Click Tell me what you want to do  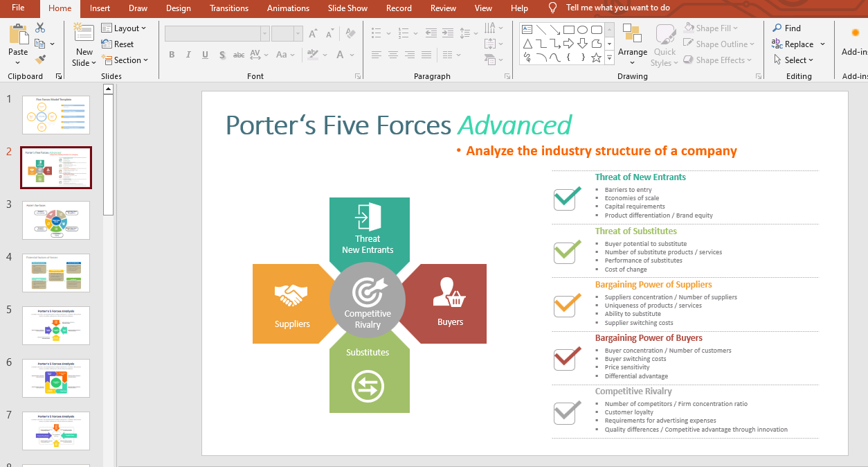[x=618, y=8]
